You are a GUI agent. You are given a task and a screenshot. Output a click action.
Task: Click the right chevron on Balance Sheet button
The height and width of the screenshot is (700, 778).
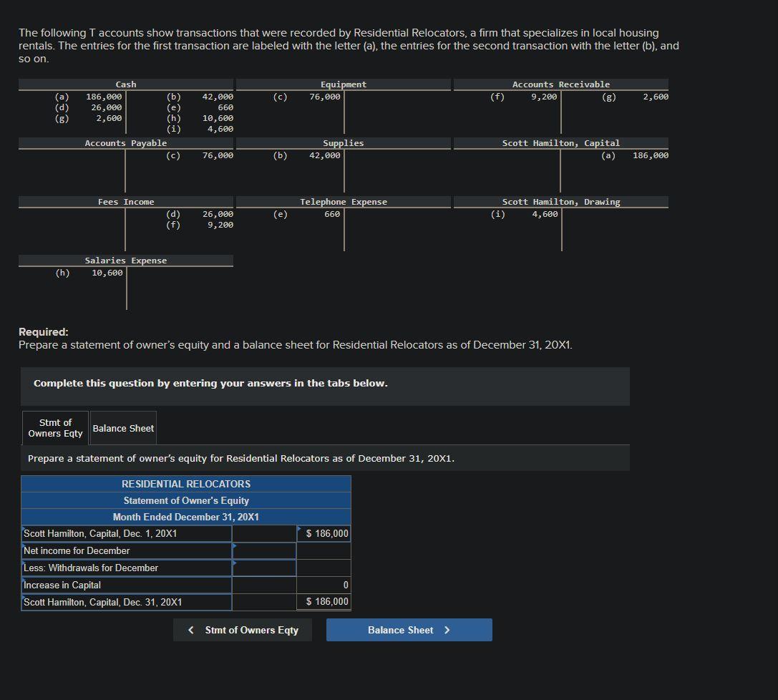tap(447, 630)
